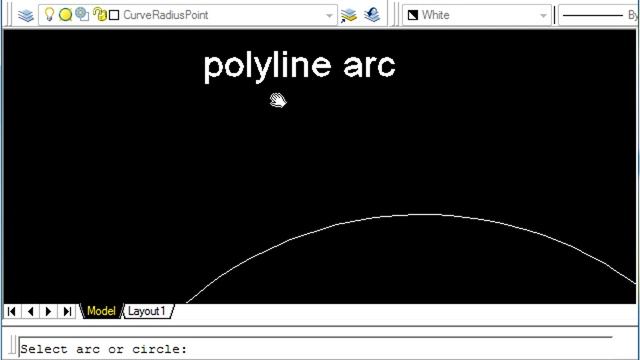Switch to the Layout1 tab
Image resolution: width=640 pixels, height=360 pixels.
(x=147, y=311)
